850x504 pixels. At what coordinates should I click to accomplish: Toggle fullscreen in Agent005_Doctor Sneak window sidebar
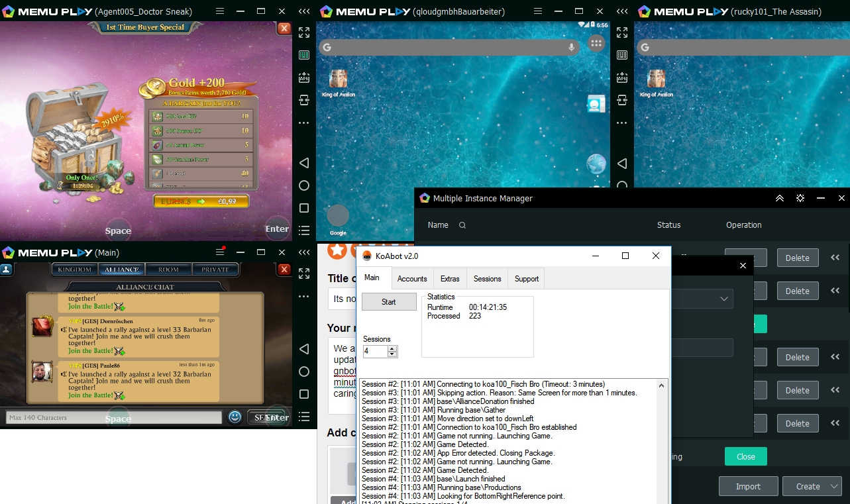click(304, 32)
